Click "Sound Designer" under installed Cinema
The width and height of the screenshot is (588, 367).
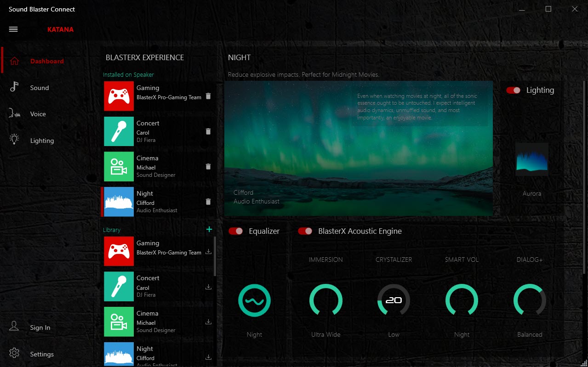(x=156, y=175)
